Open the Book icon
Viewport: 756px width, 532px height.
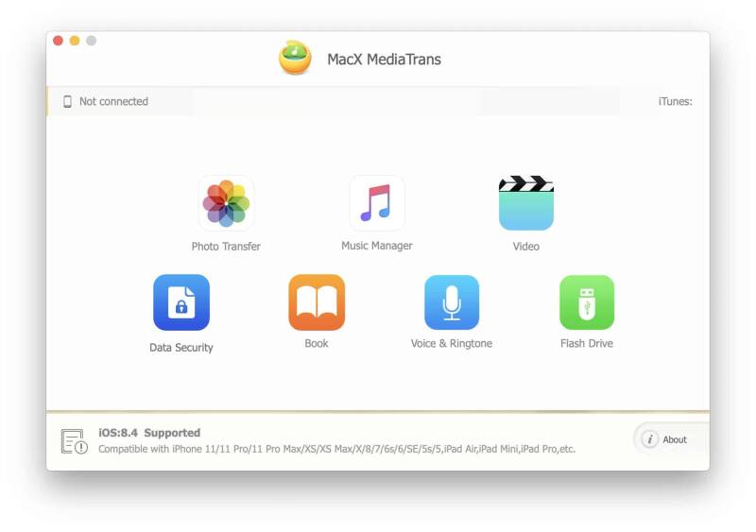pyautogui.click(x=317, y=302)
